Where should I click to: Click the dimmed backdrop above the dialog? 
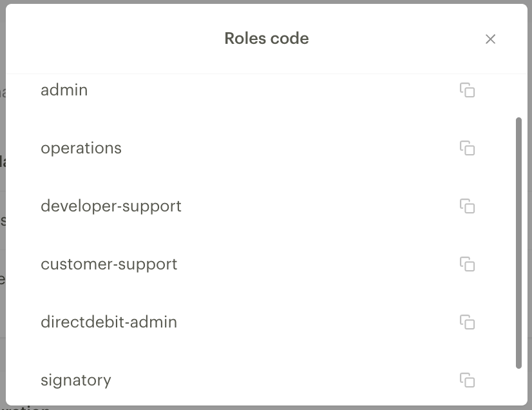(x=266, y=2)
